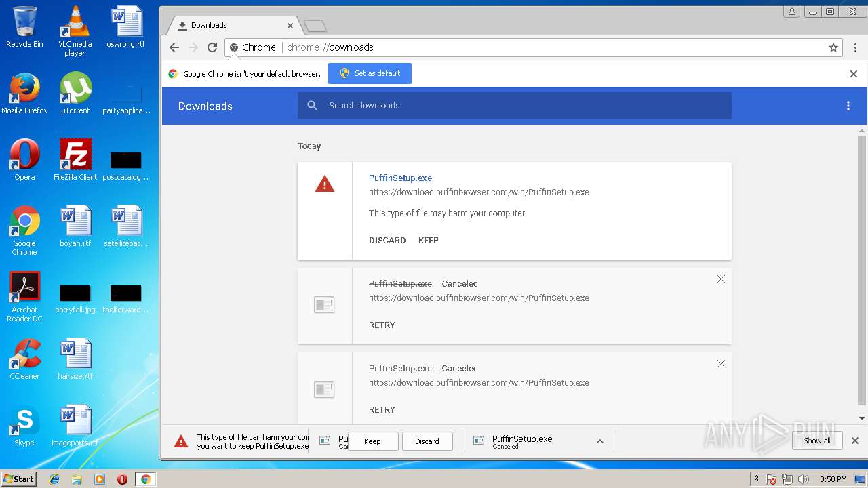Select the entryfall.jpg desktop file
The image size is (868, 488).
[x=75, y=298]
